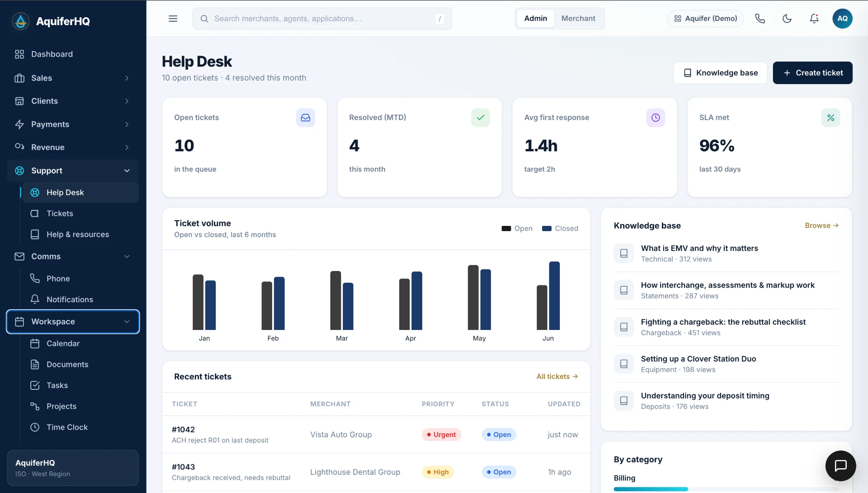Image resolution: width=868 pixels, height=493 pixels.
Task: Go to Dashboard in the sidebar
Action: coord(73,54)
